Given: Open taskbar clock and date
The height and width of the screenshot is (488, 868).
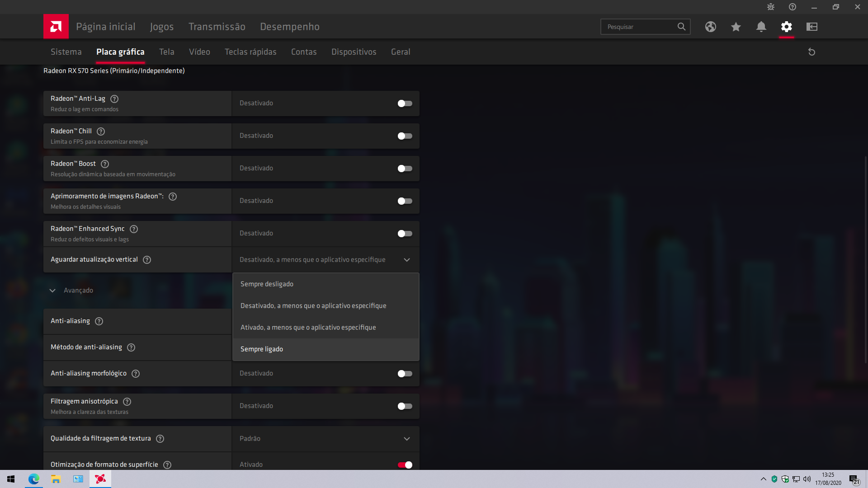Looking at the screenshot, I should 828,479.
